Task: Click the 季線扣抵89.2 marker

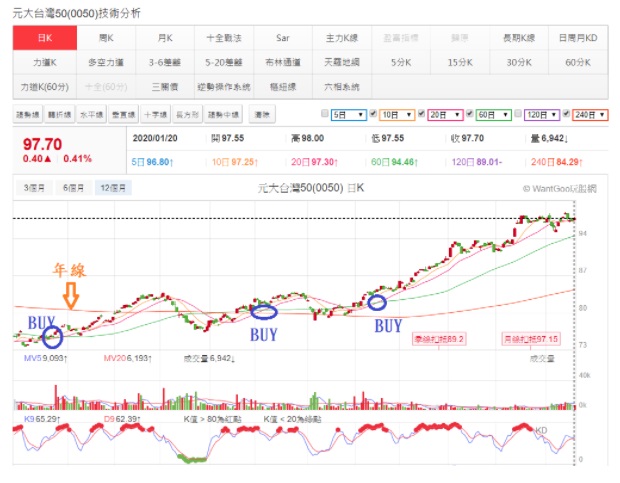Action: pyautogui.click(x=439, y=339)
